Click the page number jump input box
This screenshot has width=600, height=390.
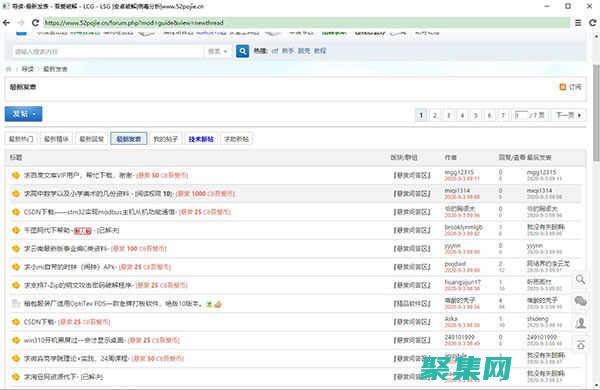521,115
